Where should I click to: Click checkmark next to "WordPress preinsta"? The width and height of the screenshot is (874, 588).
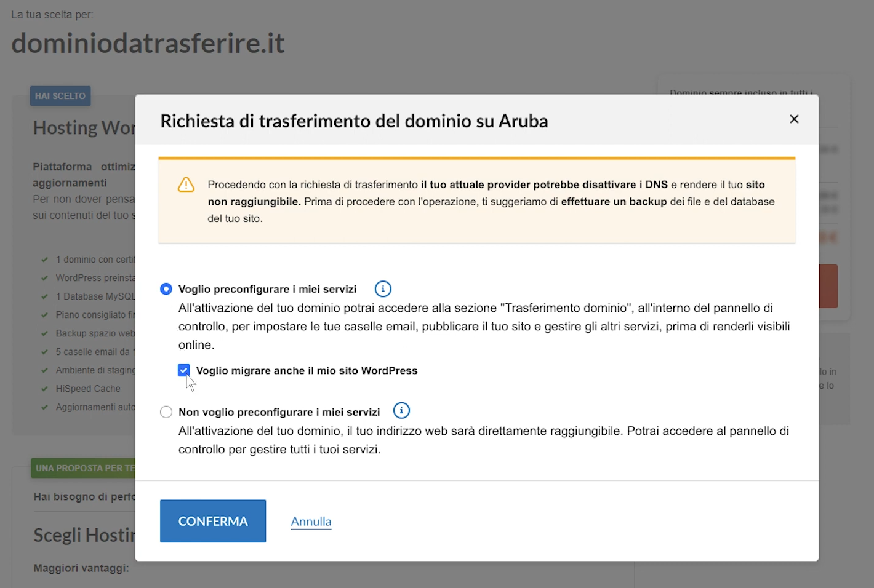[x=44, y=278]
